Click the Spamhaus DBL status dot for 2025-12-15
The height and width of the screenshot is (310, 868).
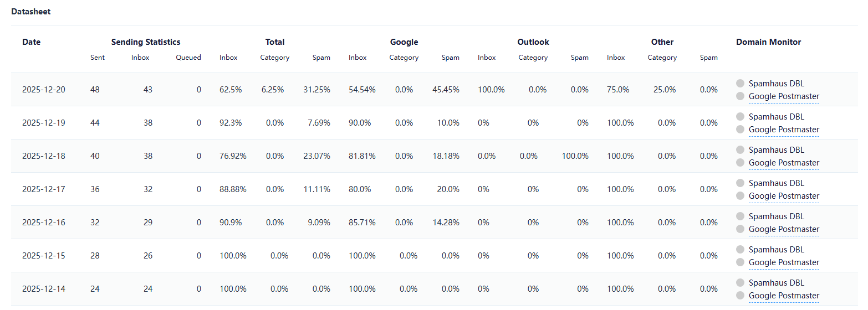click(x=740, y=250)
